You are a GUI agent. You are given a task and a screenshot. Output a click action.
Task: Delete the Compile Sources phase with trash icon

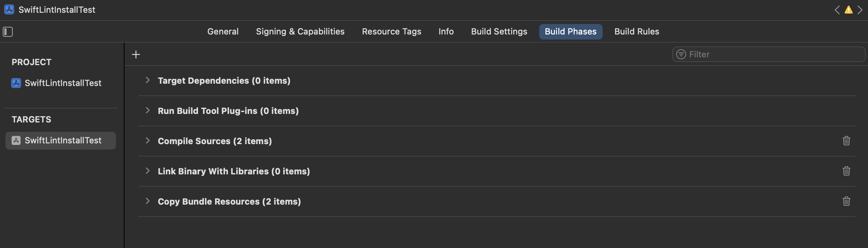(x=846, y=141)
